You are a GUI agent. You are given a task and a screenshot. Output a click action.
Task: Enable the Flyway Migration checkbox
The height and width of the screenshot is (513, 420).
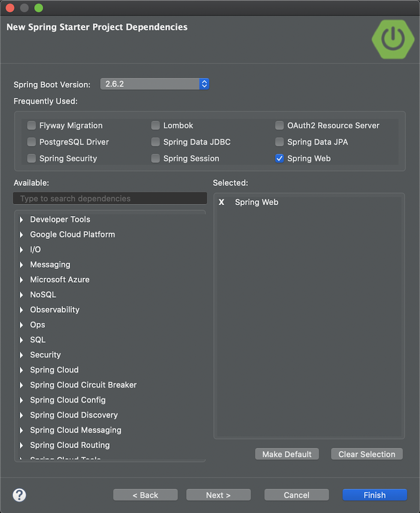tap(31, 125)
